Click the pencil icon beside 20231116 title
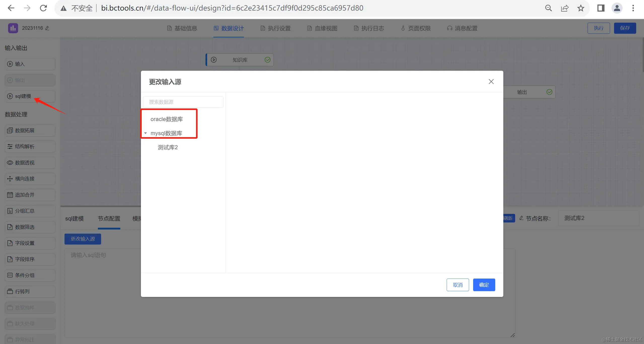The width and height of the screenshot is (644, 344). 47,28
